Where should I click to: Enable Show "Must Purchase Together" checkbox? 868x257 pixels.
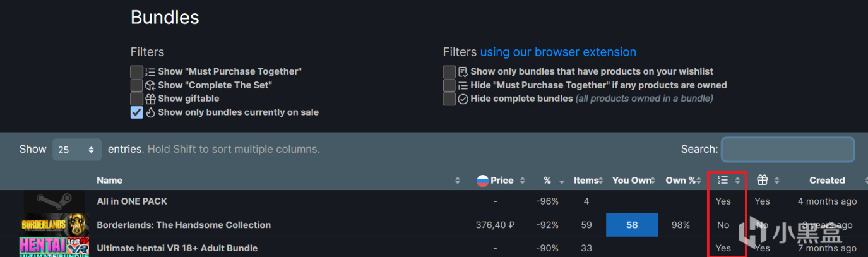[136, 71]
